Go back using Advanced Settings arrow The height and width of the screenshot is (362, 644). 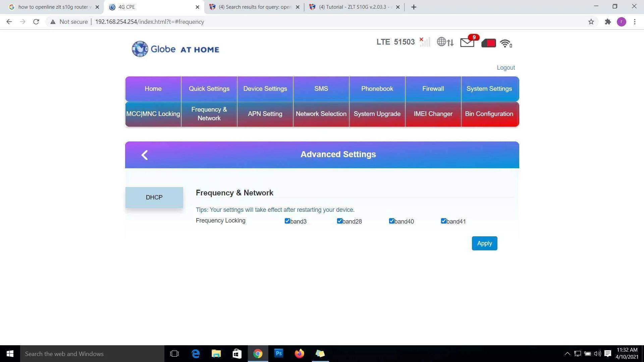[x=145, y=155]
